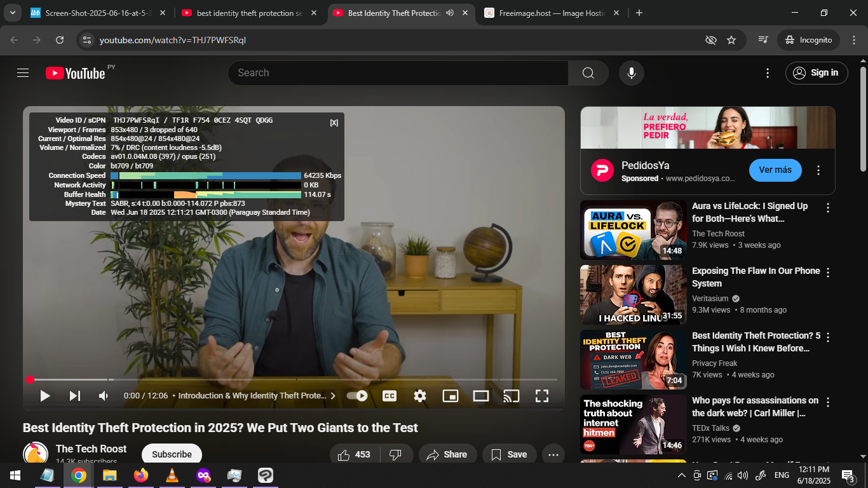
Task: Open a new browser tab
Action: coord(639,13)
